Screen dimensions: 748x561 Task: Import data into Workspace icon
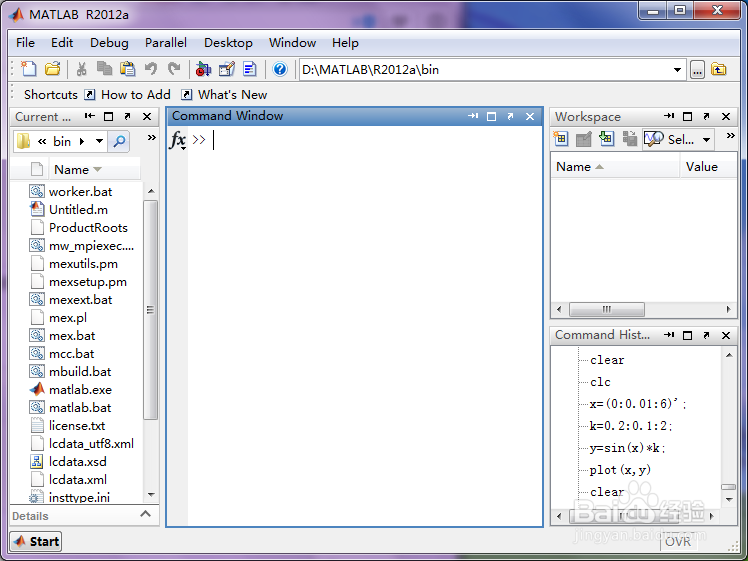point(606,139)
